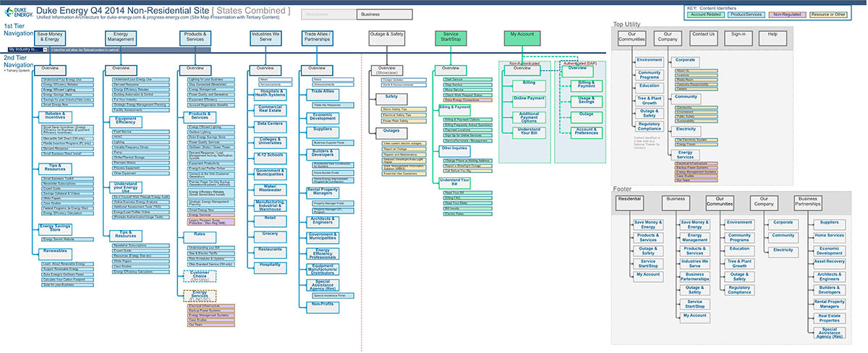The width and height of the screenshot is (868, 353).
Task: Select Tree & Plant Growth under Top Utility
Action: coord(649,101)
